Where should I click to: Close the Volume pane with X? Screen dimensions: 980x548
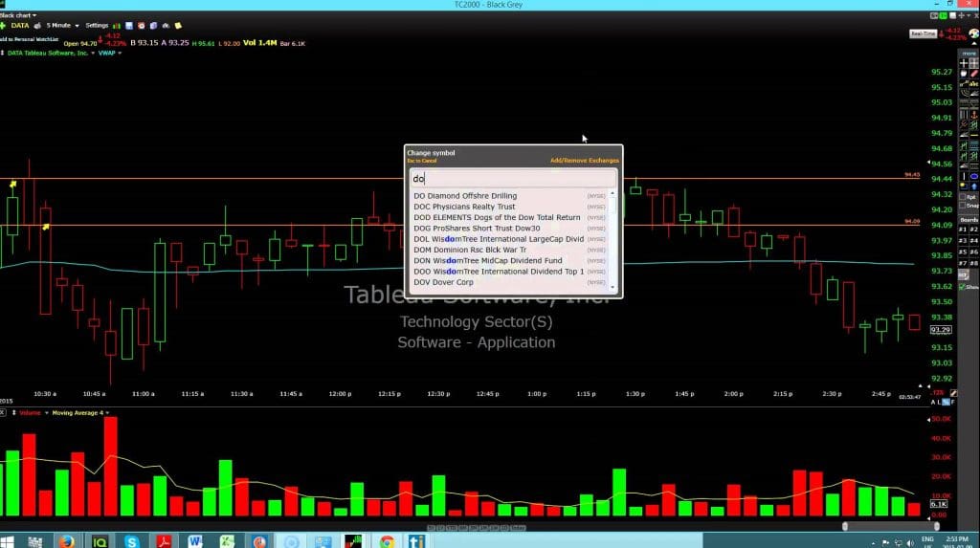[x=3, y=413]
